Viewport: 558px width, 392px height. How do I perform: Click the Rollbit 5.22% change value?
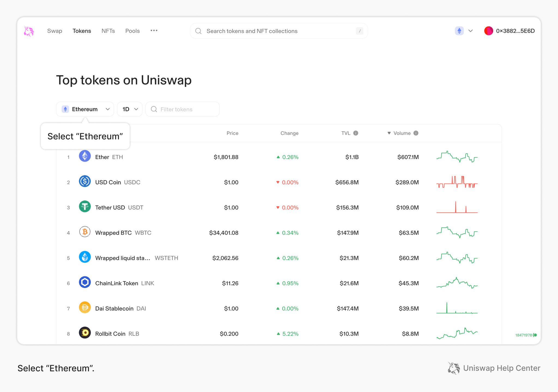coord(290,334)
